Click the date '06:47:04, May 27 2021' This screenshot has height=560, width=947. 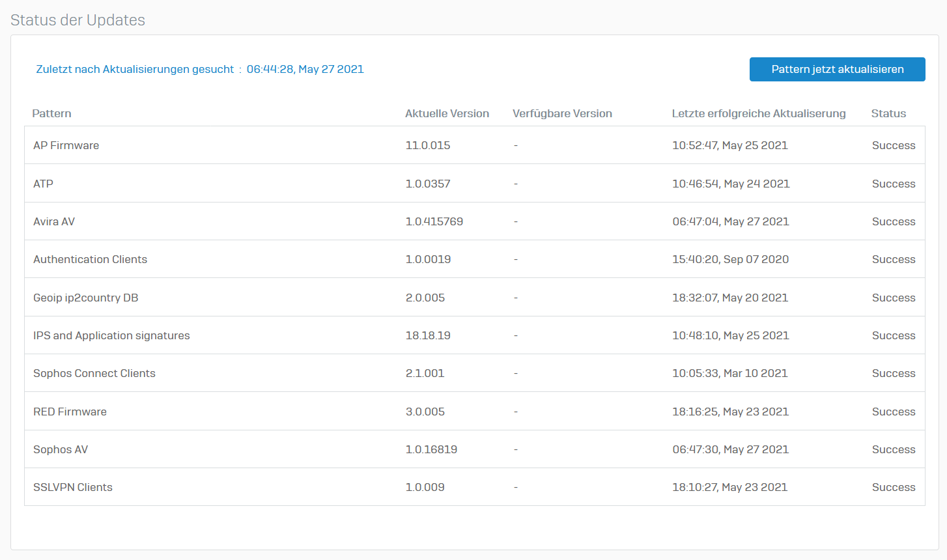click(x=731, y=221)
